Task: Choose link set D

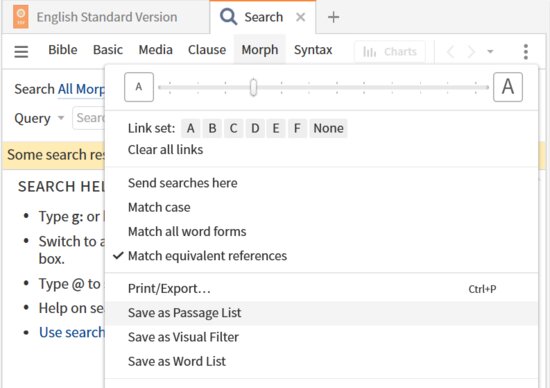Action: click(255, 128)
